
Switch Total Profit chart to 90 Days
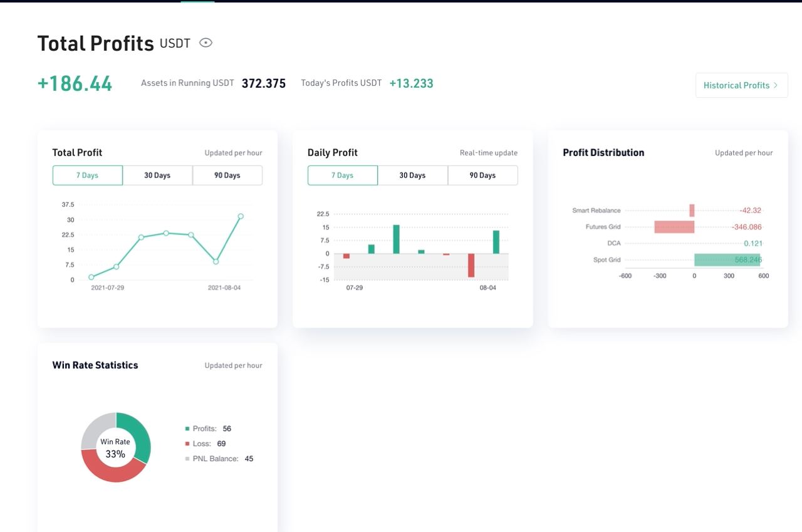pyautogui.click(x=227, y=175)
